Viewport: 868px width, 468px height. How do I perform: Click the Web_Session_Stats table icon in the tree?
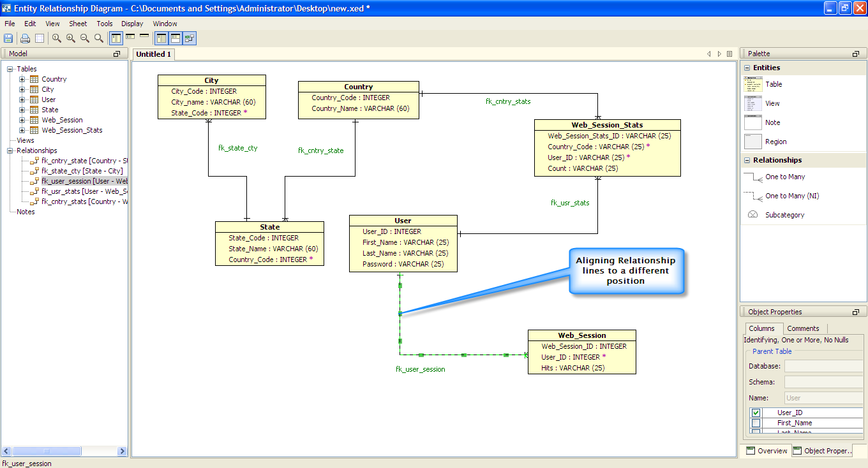tap(34, 130)
